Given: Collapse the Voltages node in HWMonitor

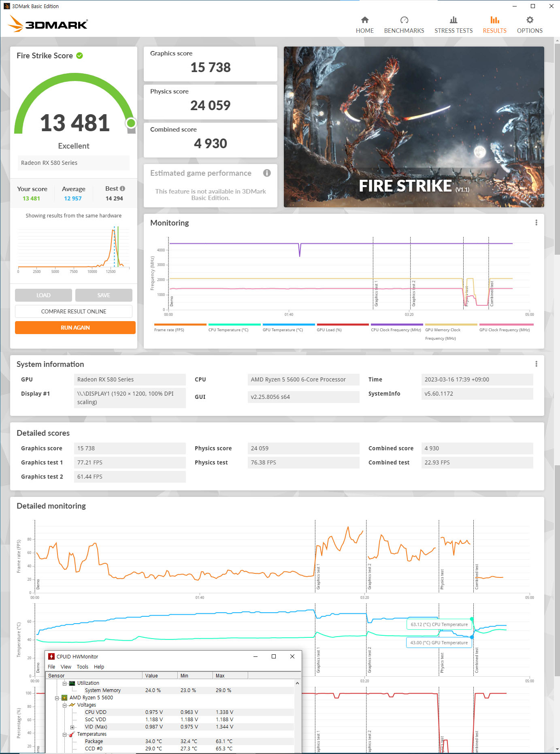Looking at the screenshot, I should coord(64,705).
